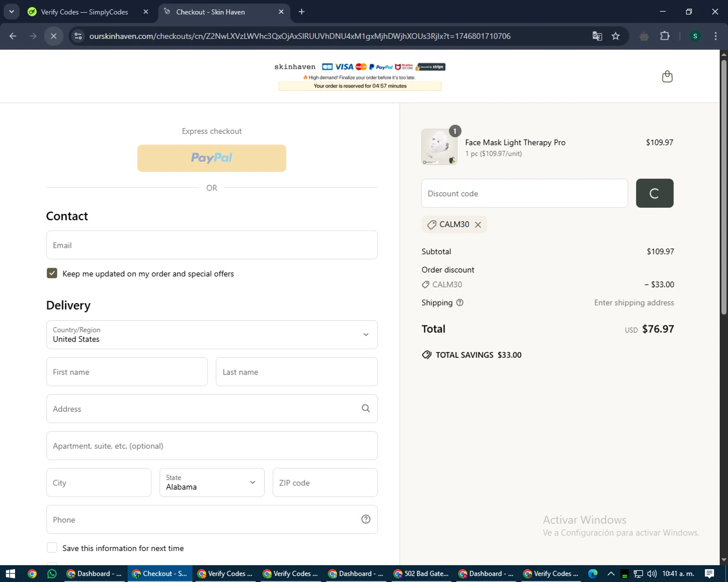Click the Address input field
728x582 pixels.
coord(212,409)
